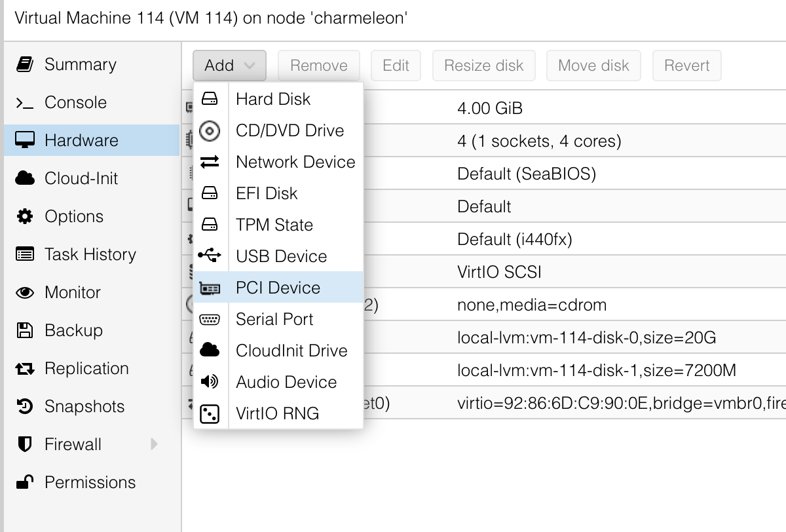Expand the Firewall submenu arrow

(155, 444)
